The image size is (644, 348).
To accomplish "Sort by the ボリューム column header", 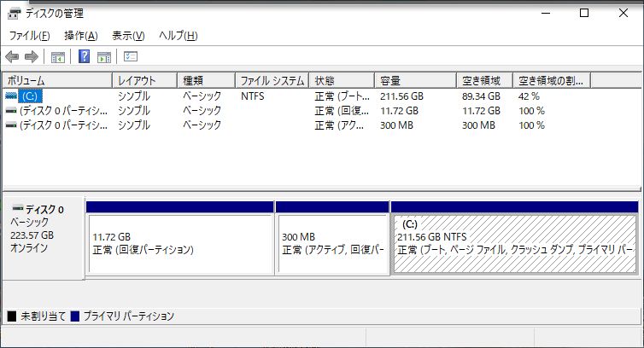I will pyautogui.click(x=57, y=80).
